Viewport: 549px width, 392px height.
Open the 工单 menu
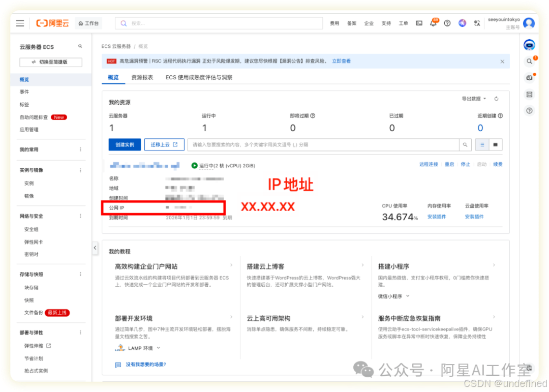tap(403, 23)
